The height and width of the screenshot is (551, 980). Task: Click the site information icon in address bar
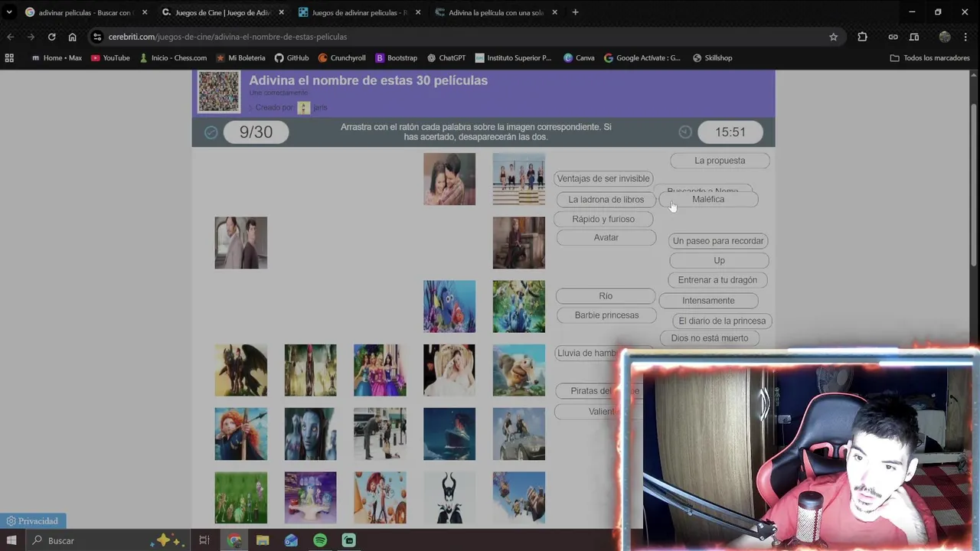click(96, 37)
